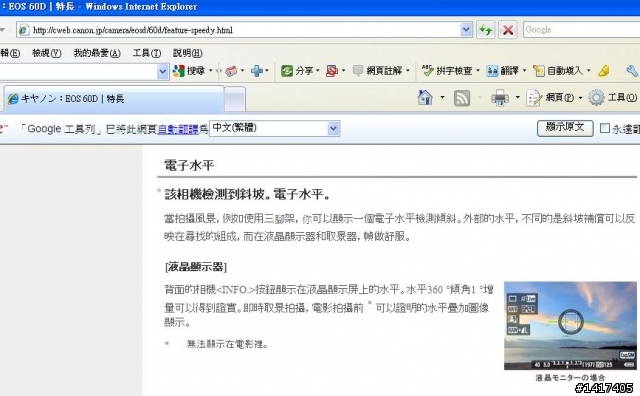
Task: Open the 檢視(V) menu
Action: click(47, 53)
